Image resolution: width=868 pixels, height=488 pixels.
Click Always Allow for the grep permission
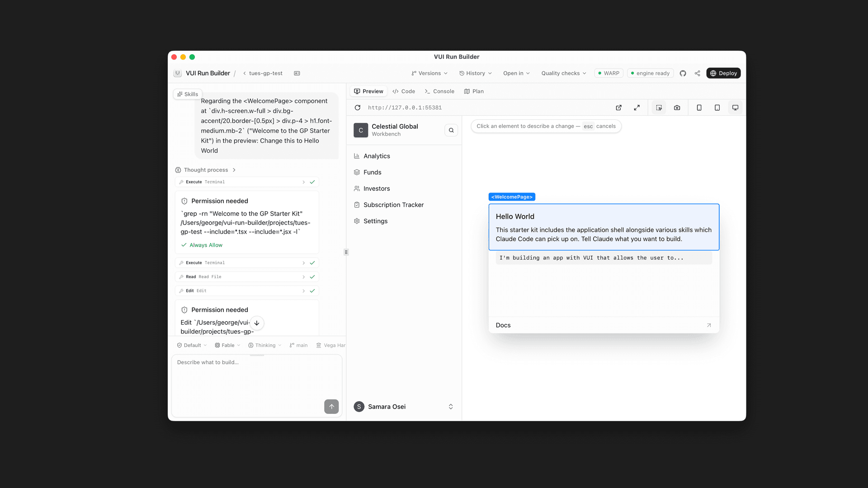click(x=202, y=245)
